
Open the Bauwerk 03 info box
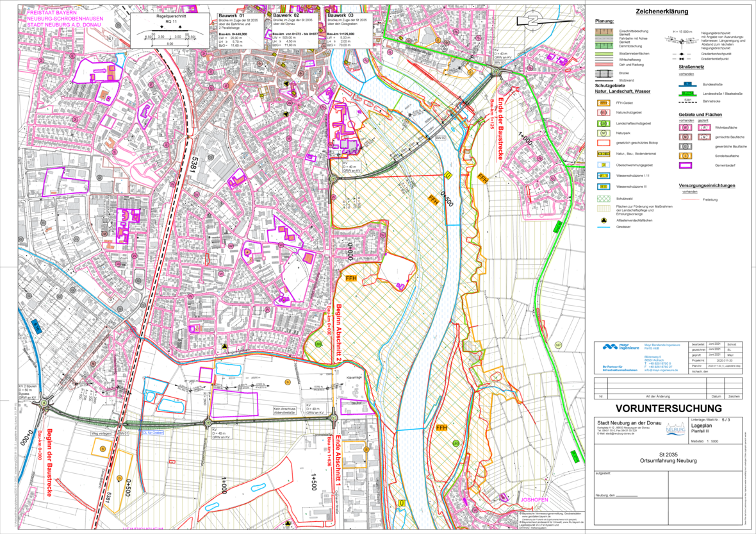point(350,29)
